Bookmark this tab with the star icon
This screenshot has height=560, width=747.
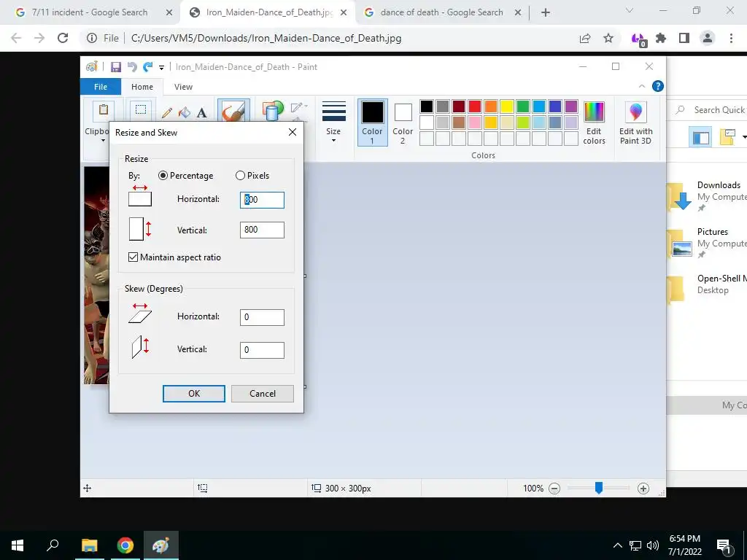[608, 38]
